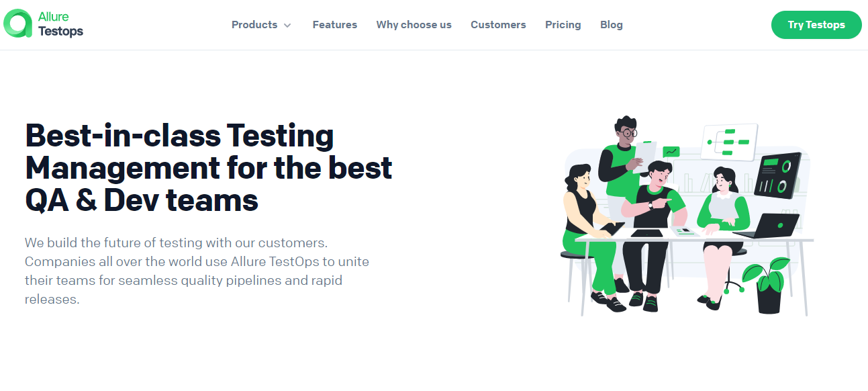Click the paragraph describing Allure TestOps
Screen dimensions: 868x391
point(197,271)
